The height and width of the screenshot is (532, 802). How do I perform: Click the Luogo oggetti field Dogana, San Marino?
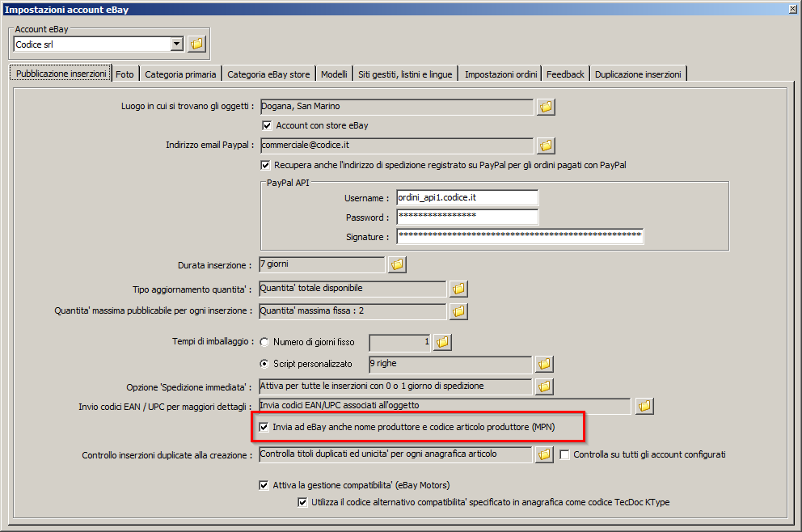[x=397, y=107]
